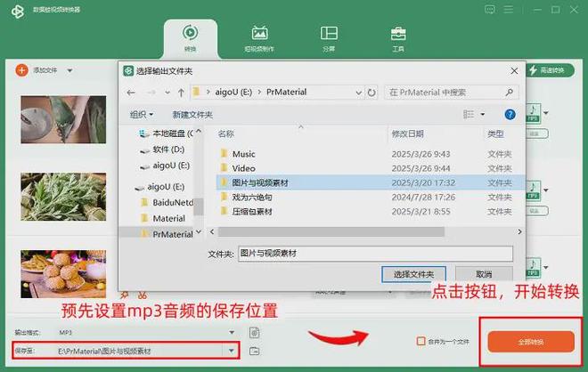Screen dimensions: 588x372
Task: Click the 添加文件 button label
Action: [45, 70]
